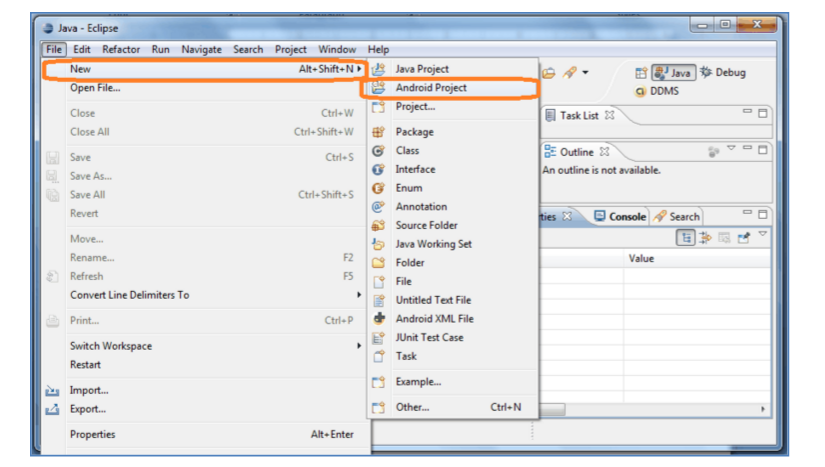Open the search toolbar dropdown arrow
The width and height of the screenshot is (825, 467).
(x=585, y=73)
